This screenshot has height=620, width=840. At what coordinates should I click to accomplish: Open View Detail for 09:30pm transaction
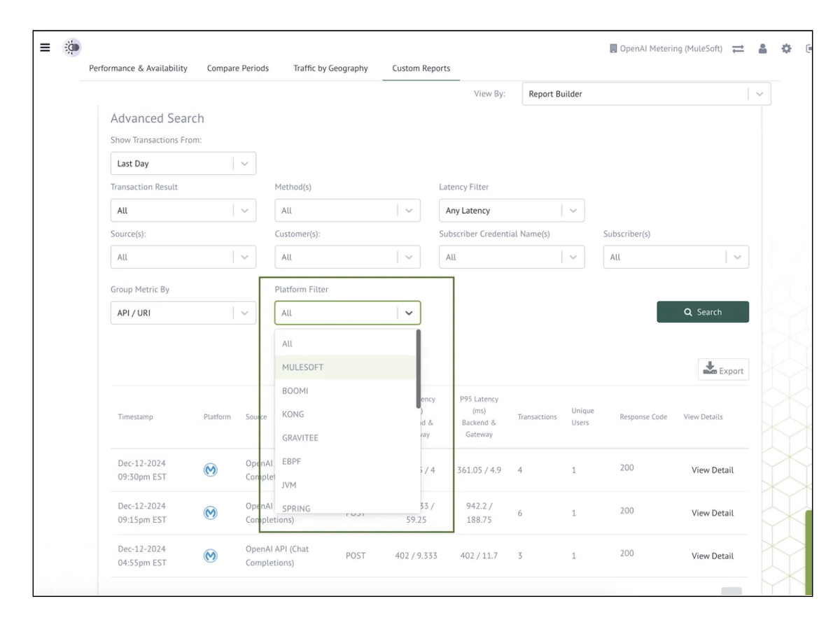point(713,470)
